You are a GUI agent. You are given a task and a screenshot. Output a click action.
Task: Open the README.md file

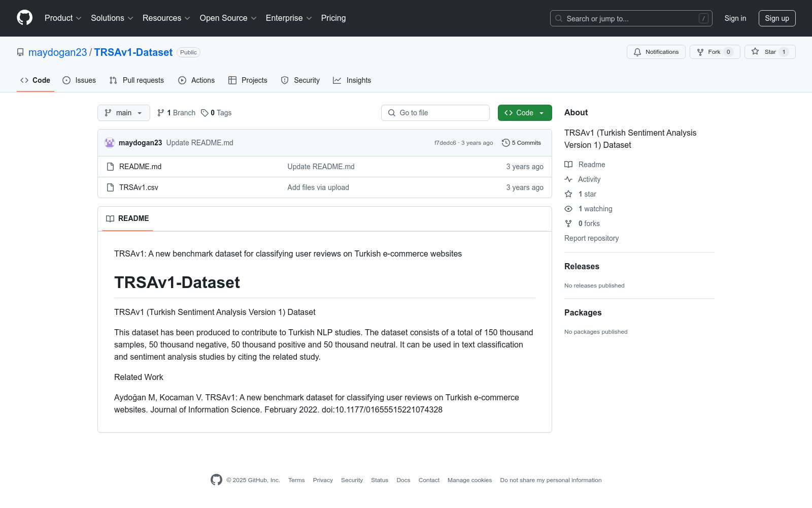[140, 167]
